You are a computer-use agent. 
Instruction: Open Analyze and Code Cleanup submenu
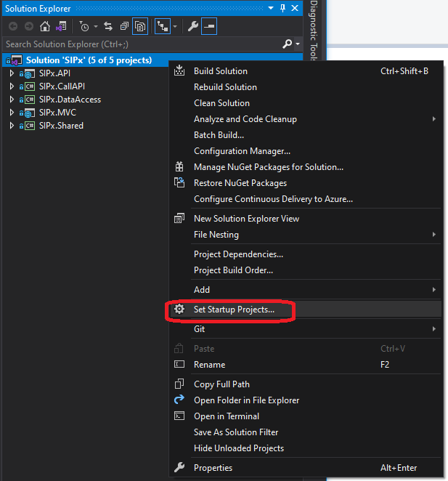tap(306, 119)
